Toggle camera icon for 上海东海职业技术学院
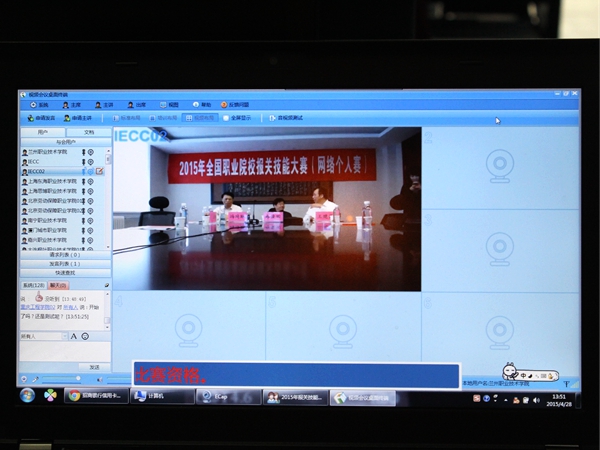 point(91,182)
